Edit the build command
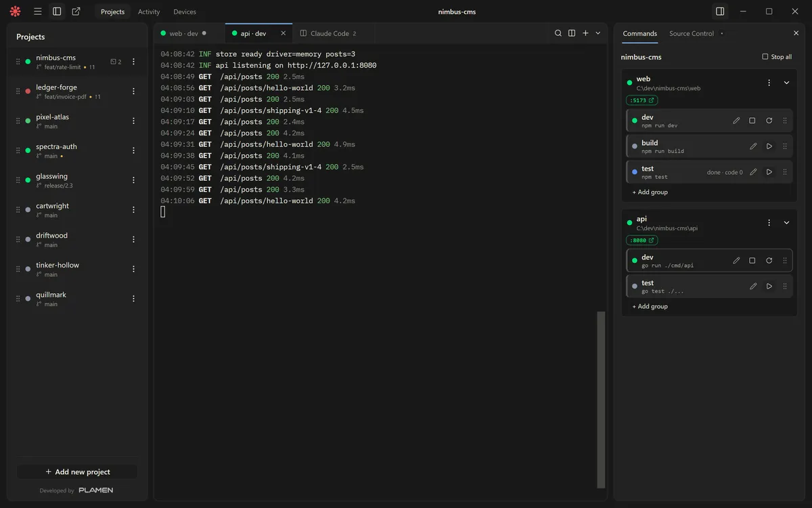812x508 pixels. 753,146
